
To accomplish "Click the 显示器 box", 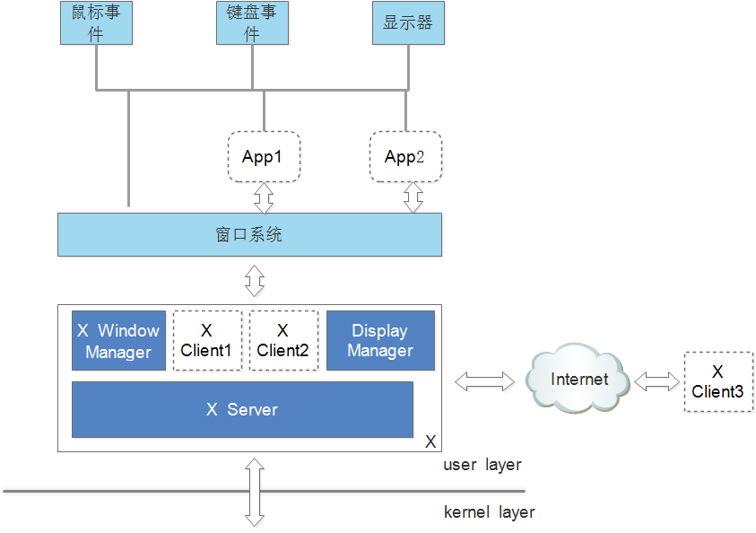I will click(x=408, y=22).
